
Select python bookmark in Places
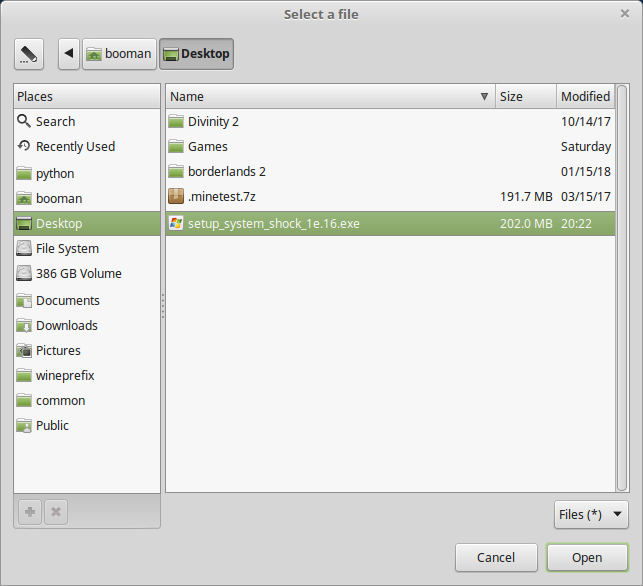point(87,173)
